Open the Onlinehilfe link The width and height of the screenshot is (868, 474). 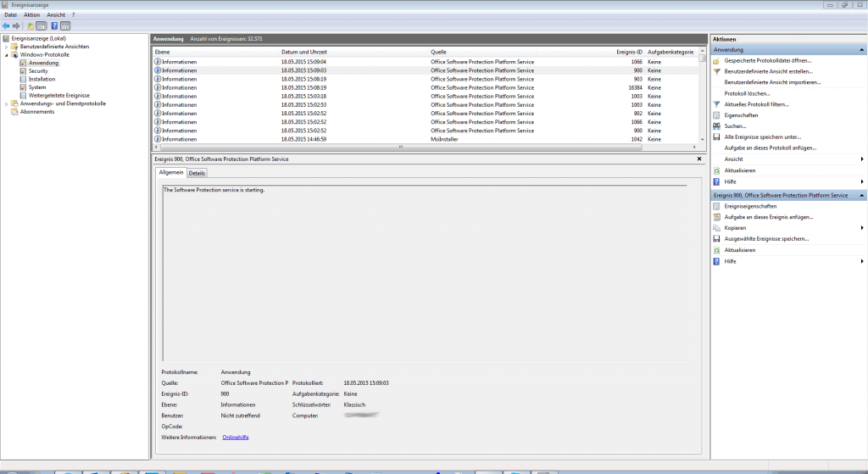pyautogui.click(x=236, y=437)
